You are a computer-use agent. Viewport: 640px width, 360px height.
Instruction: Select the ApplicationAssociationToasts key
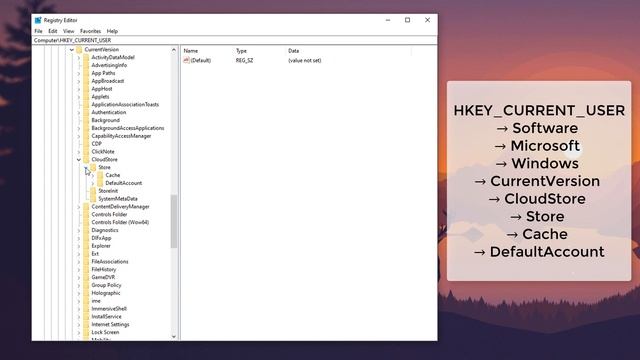(x=125, y=104)
